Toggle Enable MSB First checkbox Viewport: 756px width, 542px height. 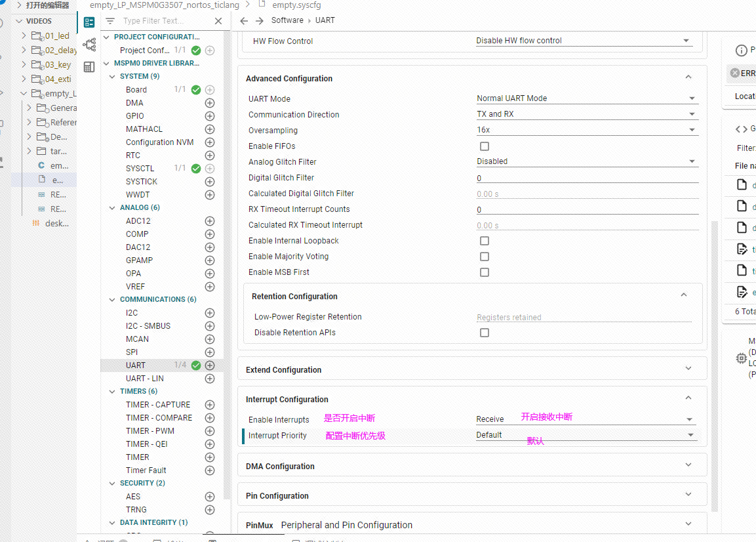click(x=485, y=273)
